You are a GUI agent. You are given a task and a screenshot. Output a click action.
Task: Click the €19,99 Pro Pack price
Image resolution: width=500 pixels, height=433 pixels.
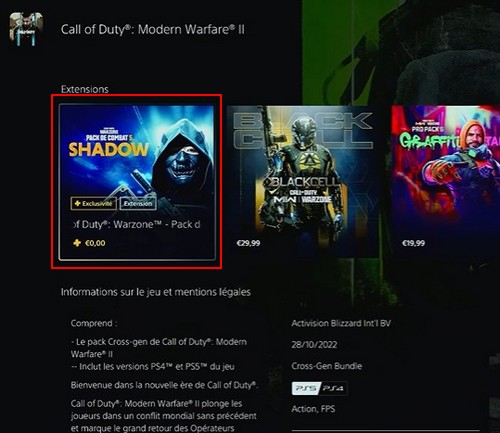click(x=413, y=243)
